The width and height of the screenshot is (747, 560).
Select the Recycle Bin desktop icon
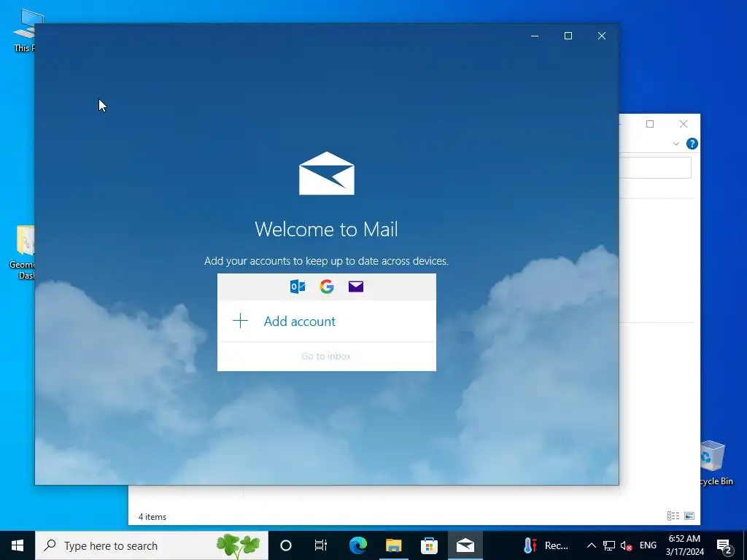(x=715, y=463)
